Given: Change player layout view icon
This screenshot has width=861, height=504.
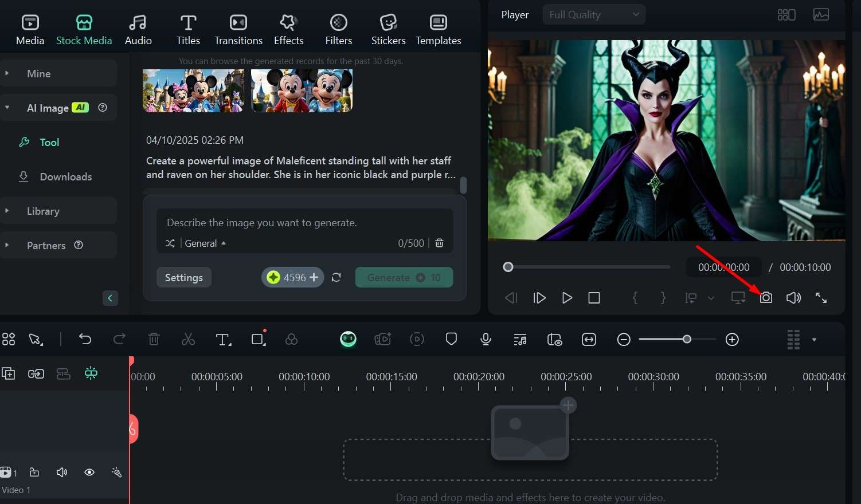Looking at the screenshot, I should [786, 15].
